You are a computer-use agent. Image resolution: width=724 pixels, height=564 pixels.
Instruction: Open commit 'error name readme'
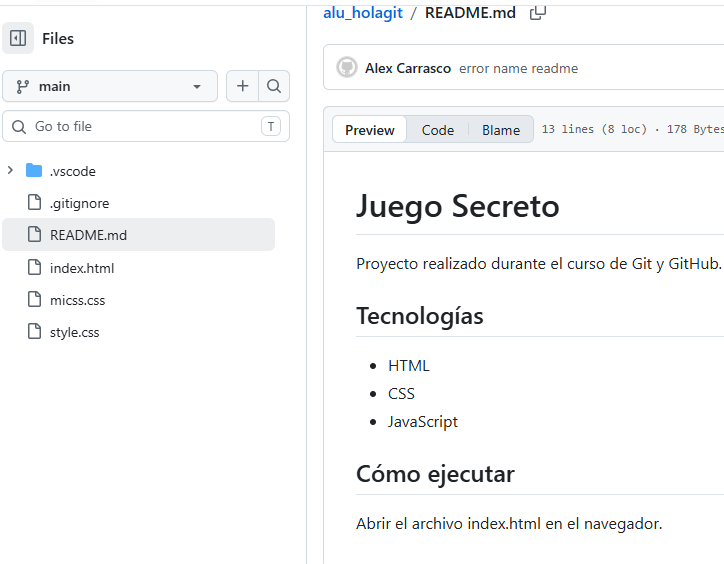[518, 68]
